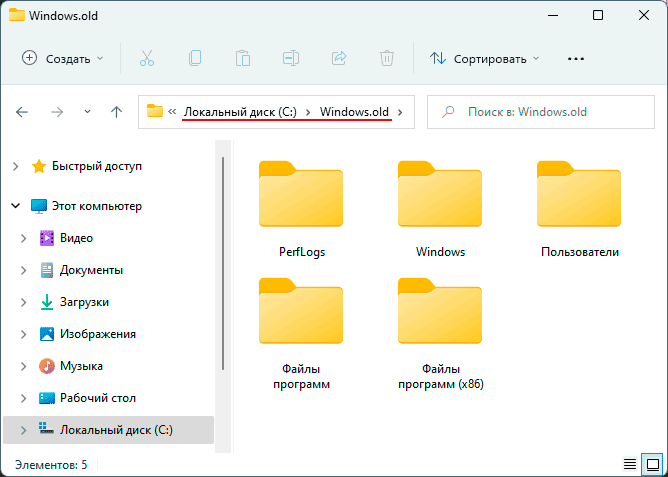The height and width of the screenshot is (477, 668).
Task: Expand chevron after Локальный диск (C:) breadcrumb
Action: pyautogui.click(x=308, y=112)
